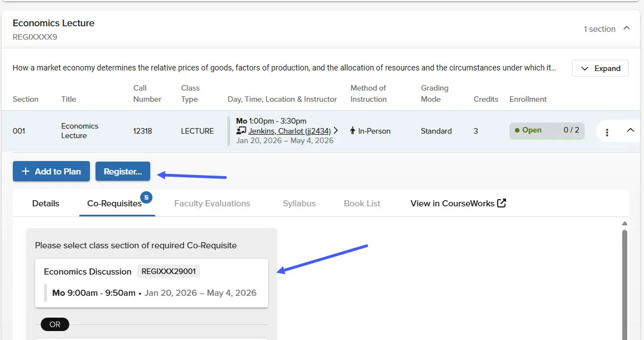Click course code REGIXXXX9

(x=35, y=37)
